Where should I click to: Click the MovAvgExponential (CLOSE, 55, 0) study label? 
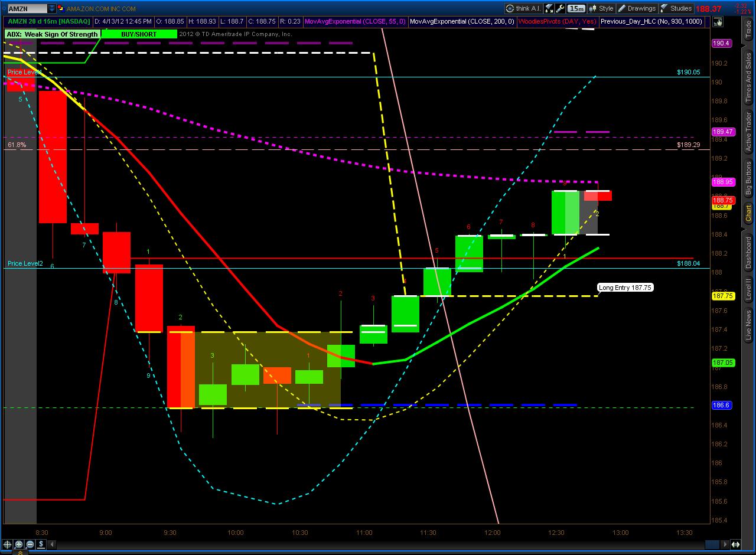(x=355, y=21)
